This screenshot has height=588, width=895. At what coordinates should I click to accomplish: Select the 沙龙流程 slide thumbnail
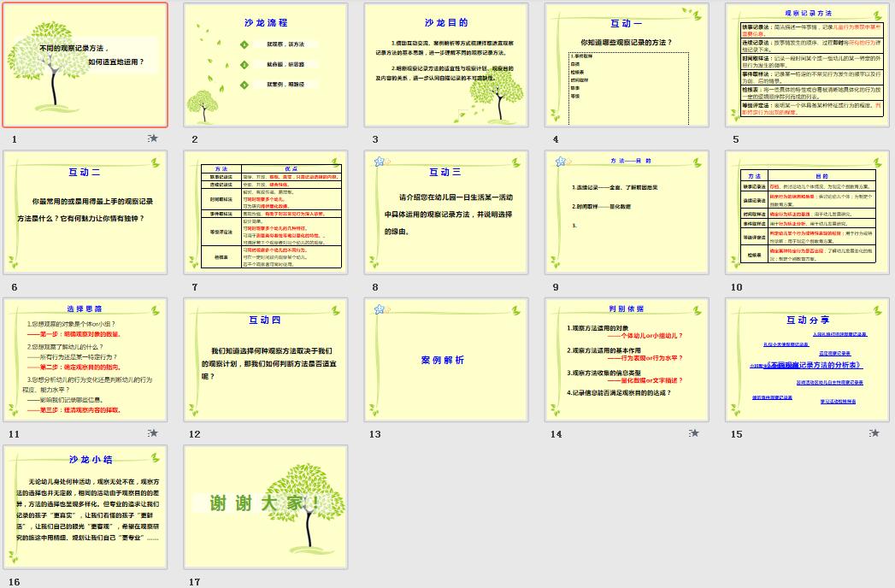pyautogui.click(x=265, y=65)
